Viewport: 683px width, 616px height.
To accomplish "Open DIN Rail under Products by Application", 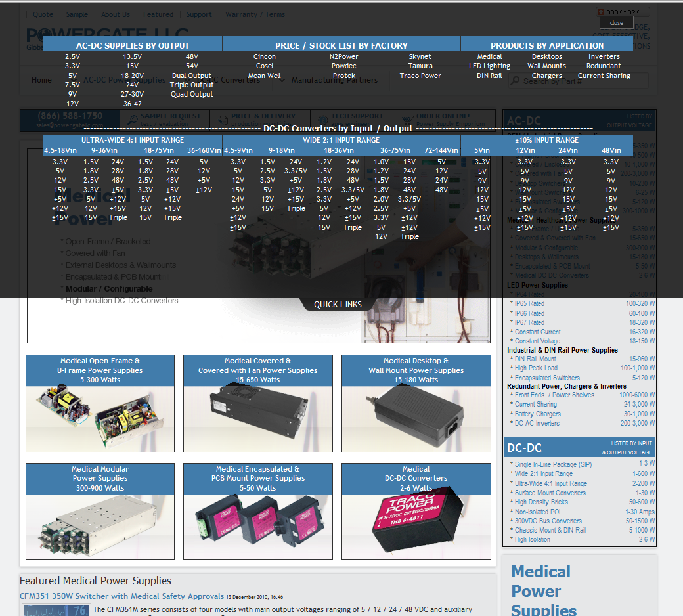I will [489, 76].
